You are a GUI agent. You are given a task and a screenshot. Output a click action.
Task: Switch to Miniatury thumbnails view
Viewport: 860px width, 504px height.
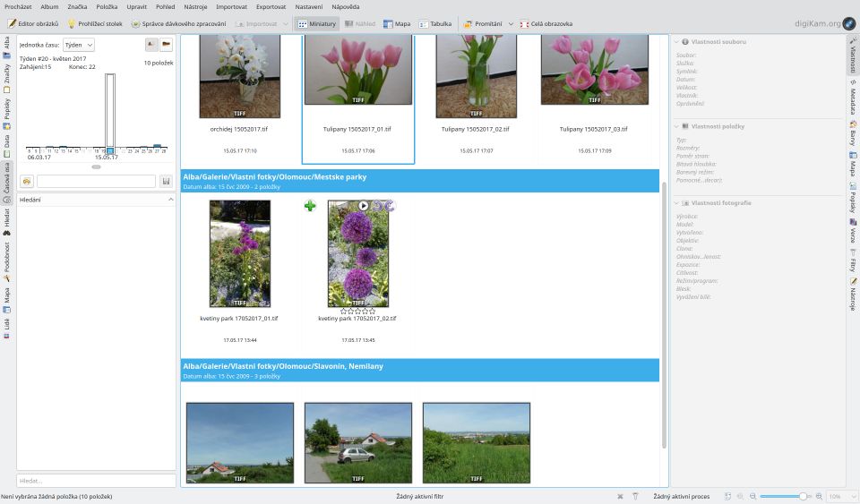point(316,23)
